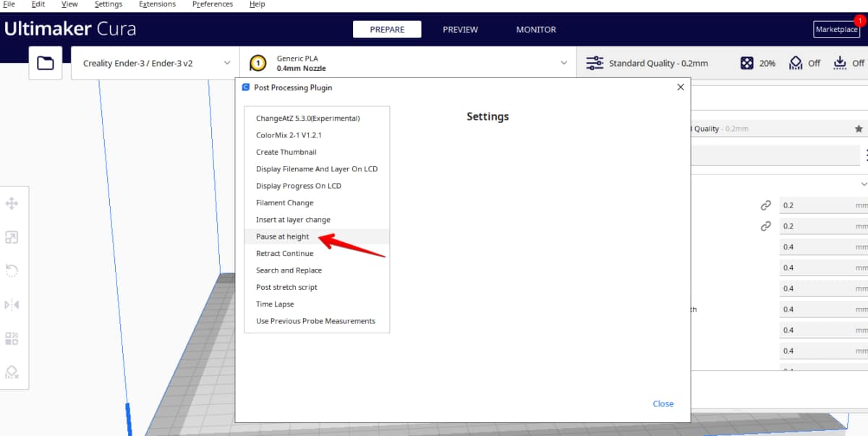Collapse the settings category chevron in side panel

pos(864,184)
